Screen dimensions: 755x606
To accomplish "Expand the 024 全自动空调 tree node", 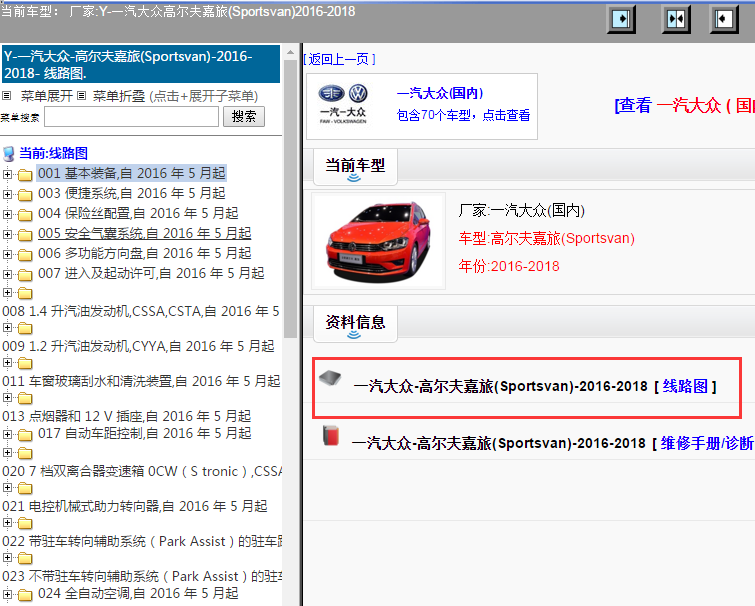I will pos(7,594).
